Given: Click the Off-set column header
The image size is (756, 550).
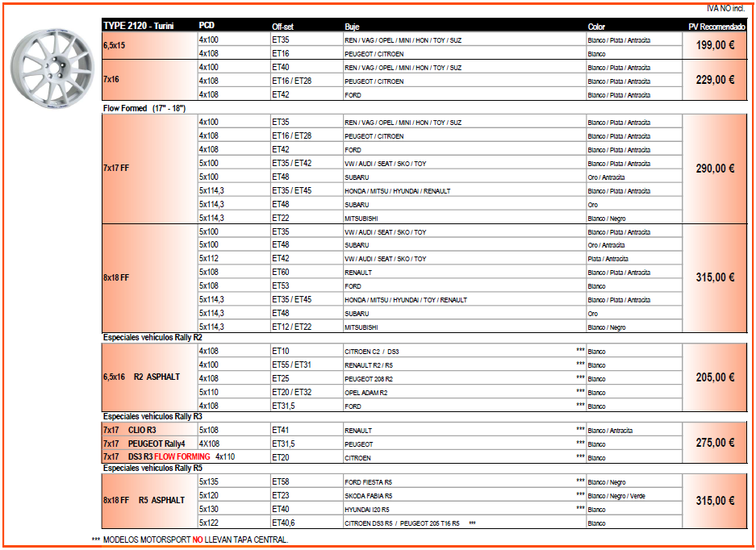Looking at the screenshot, I should click(x=282, y=27).
